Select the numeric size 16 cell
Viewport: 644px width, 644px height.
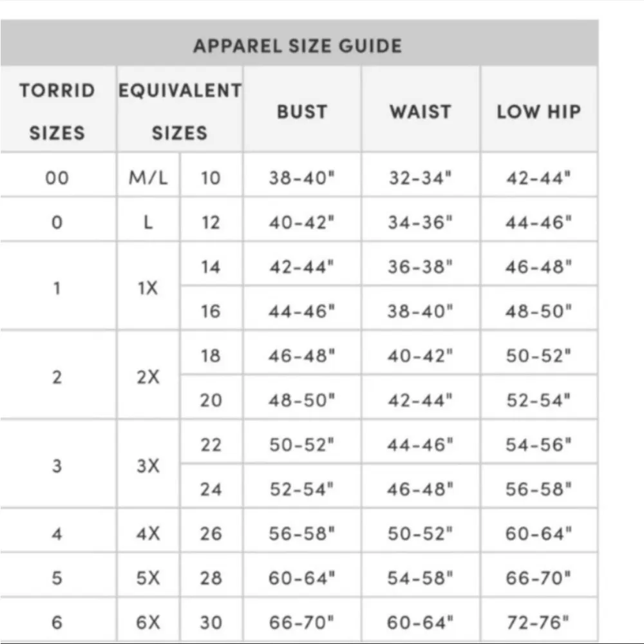point(211,311)
